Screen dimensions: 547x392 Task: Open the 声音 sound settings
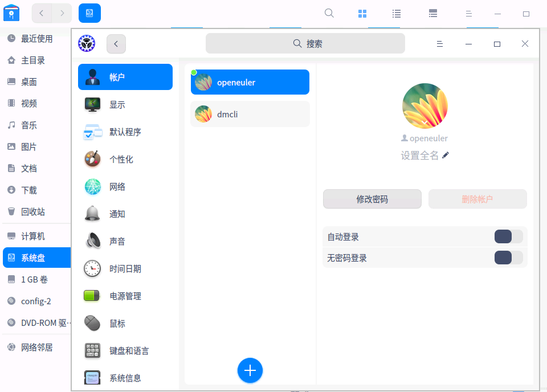125,242
